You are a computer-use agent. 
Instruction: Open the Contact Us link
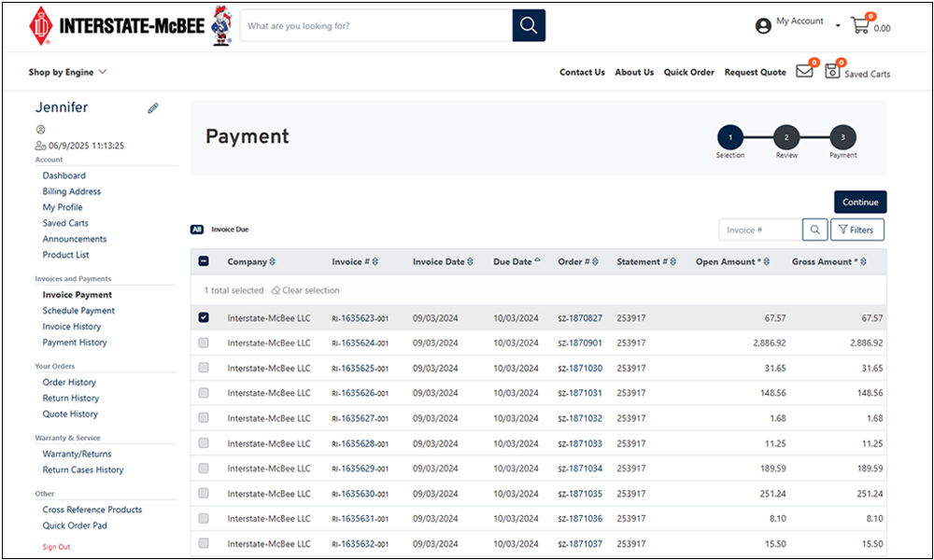pos(582,72)
